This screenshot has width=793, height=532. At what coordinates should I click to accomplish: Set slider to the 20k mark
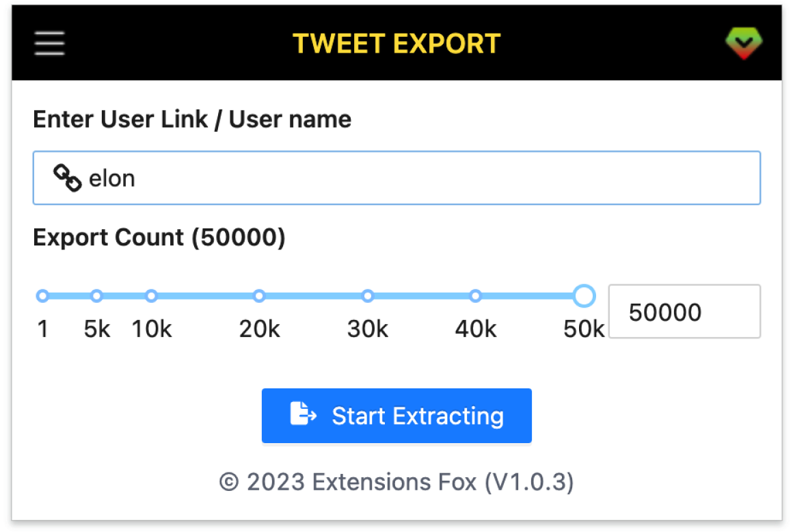259,296
